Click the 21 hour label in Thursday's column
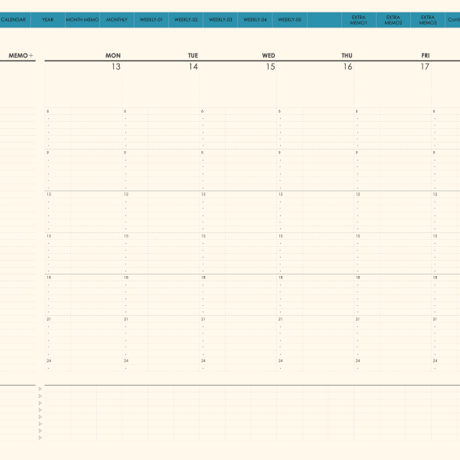 [280, 319]
